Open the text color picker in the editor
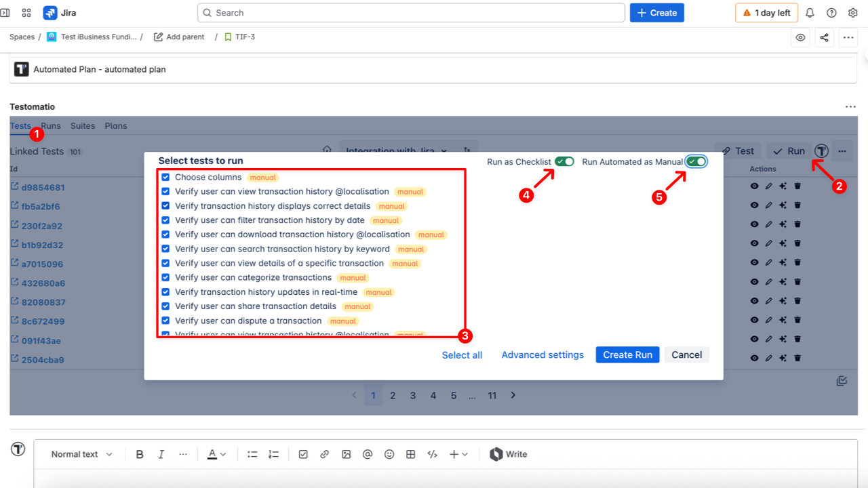The width and height of the screenshot is (868, 488). 214,454
